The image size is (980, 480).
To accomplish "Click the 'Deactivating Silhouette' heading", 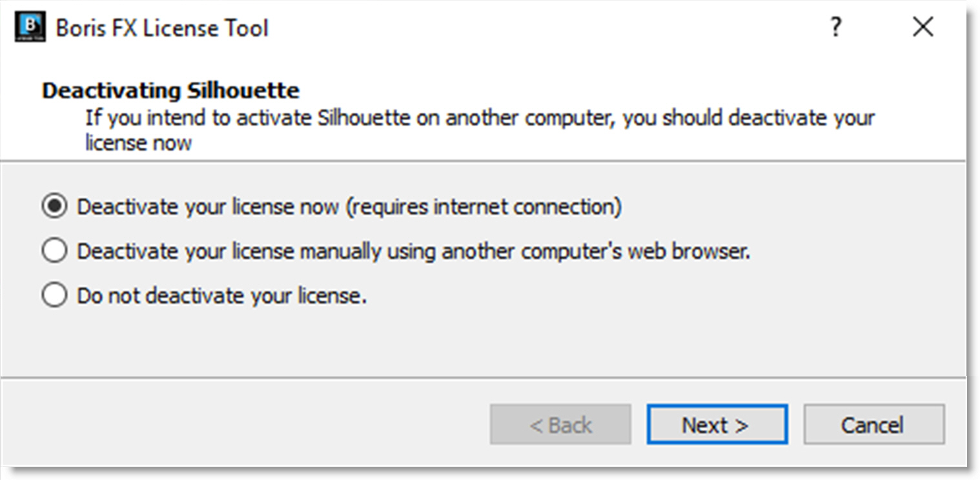I will click(x=170, y=90).
